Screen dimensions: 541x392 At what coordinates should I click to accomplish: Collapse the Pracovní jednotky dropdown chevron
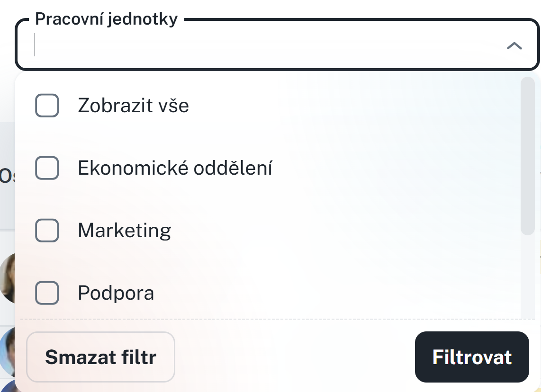coord(514,46)
